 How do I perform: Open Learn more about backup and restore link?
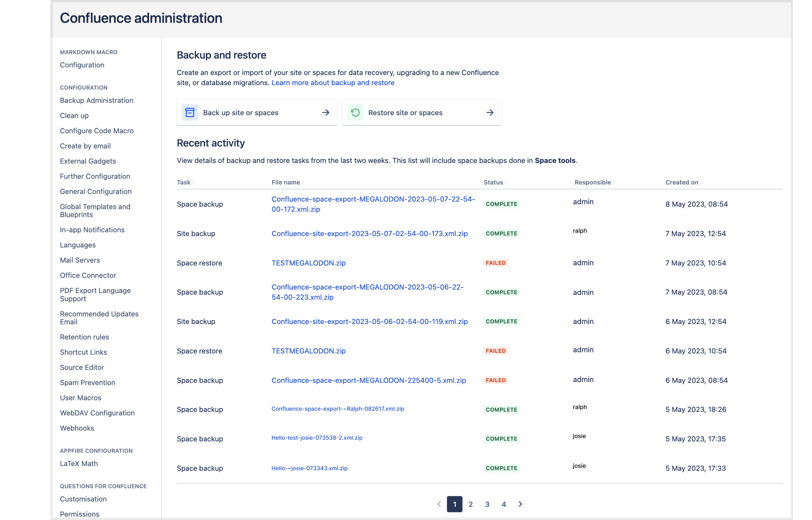pyautogui.click(x=333, y=83)
